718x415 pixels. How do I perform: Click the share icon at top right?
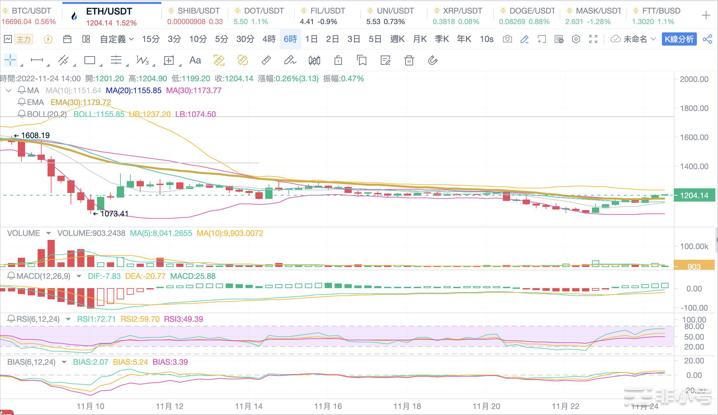tap(707, 39)
